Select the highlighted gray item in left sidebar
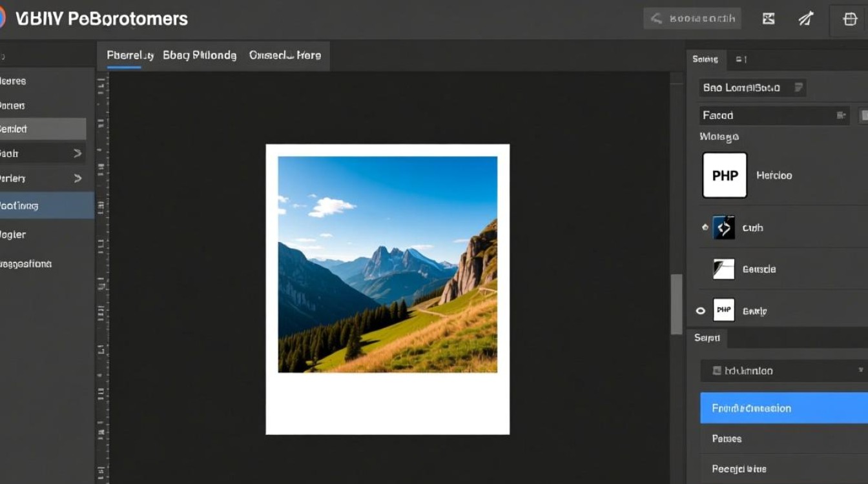This screenshot has height=484, width=868. point(43,129)
